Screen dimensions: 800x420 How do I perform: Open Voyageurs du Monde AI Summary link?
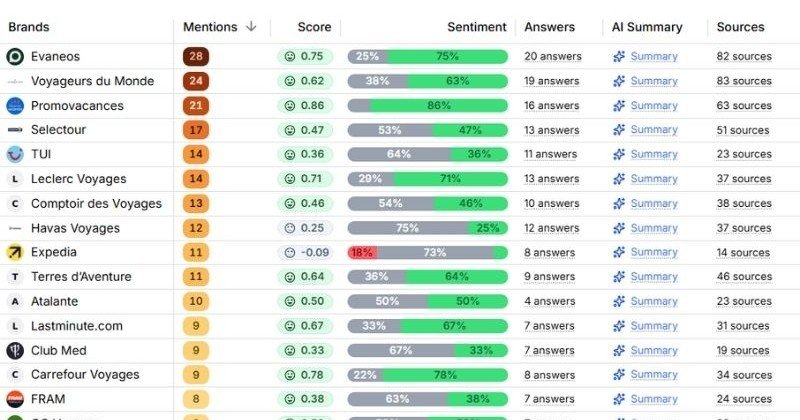(653, 81)
